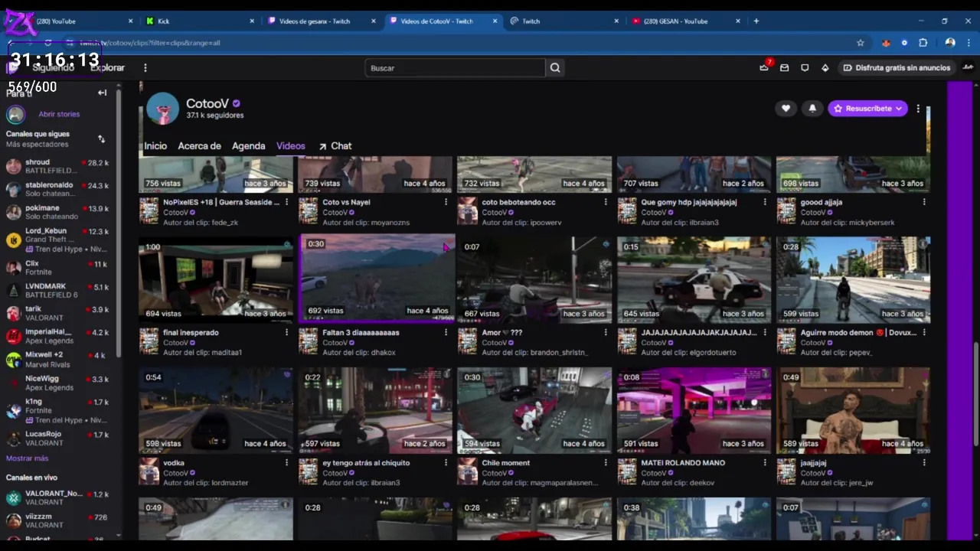Click the heart follow button for CotooV

tap(786, 109)
